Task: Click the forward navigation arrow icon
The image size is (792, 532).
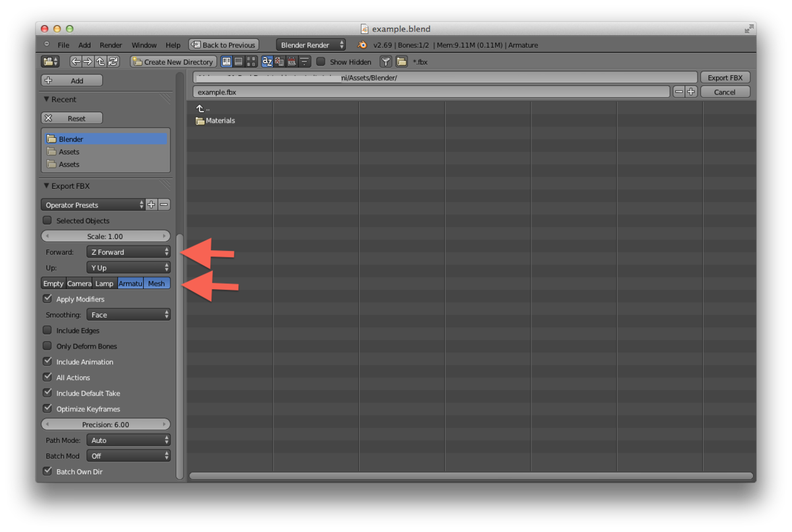Action: 88,61
